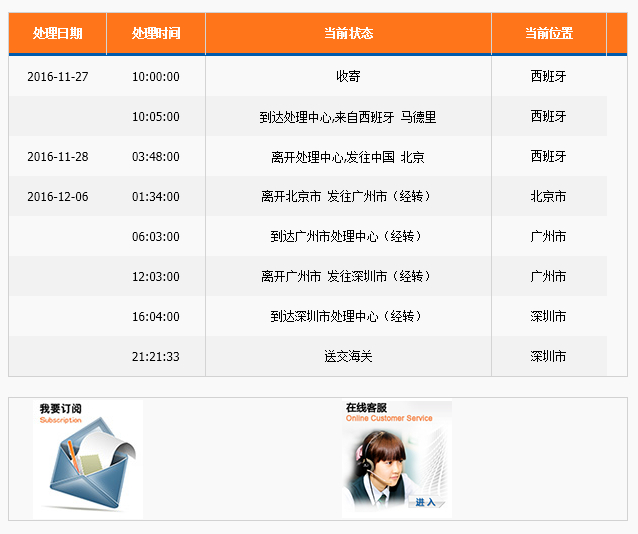
Task: Click the time cell 03:48:00
Action: click(x=155, y=157)
